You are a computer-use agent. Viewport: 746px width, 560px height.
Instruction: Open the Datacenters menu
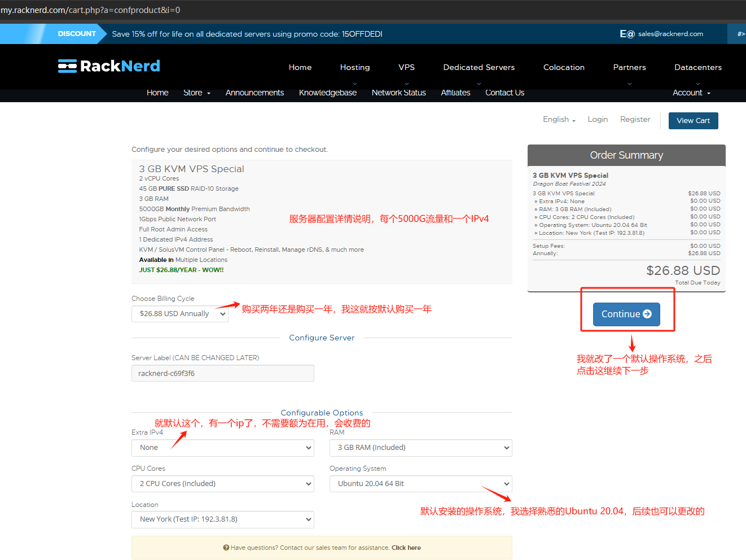pyautogui.click(x=698, y=67)
